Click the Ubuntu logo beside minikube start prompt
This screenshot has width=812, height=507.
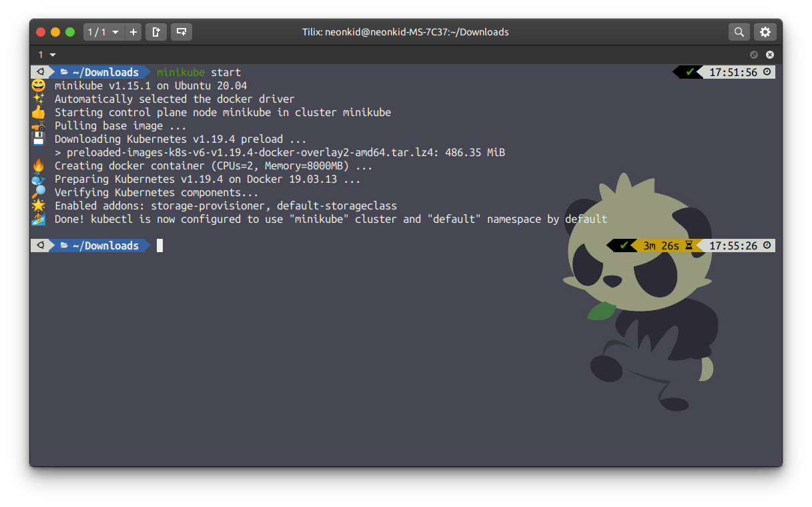point(41,72)
